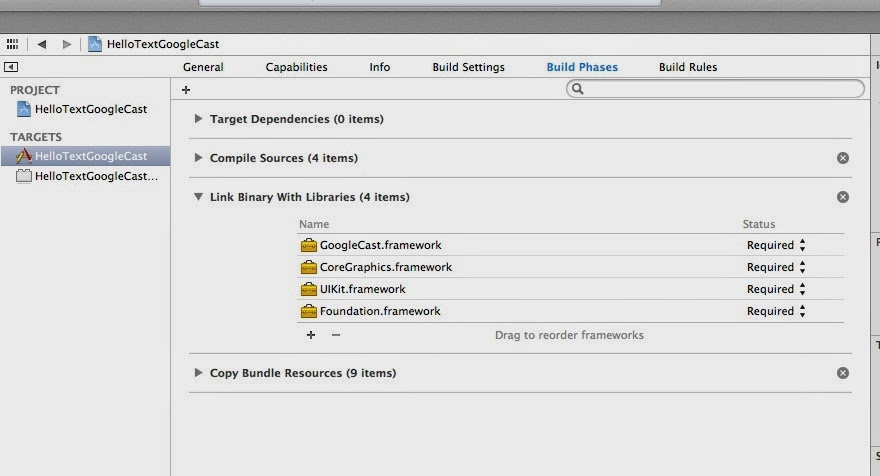Go back with the left arrow
This screenshot has height=476, width=880.
[x=42, y=44]
